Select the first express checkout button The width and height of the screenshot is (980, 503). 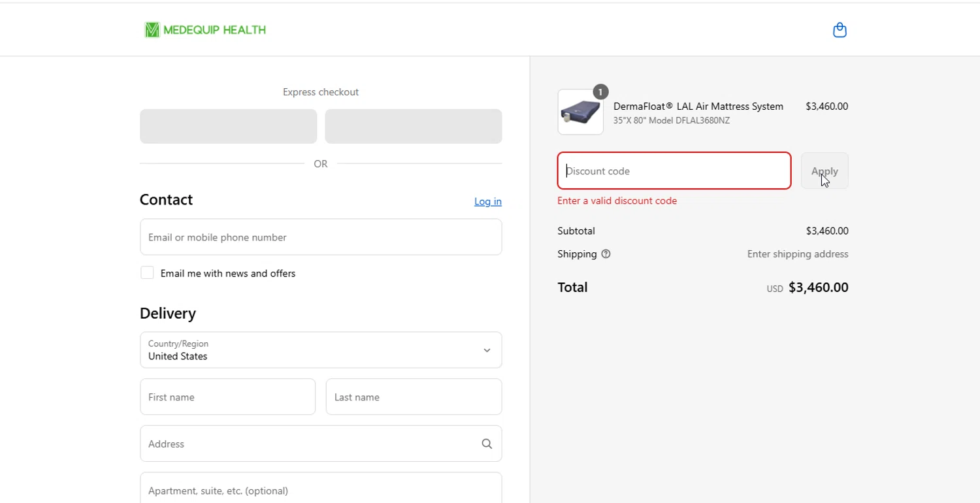pyautogui.click(x=229, y=126)
